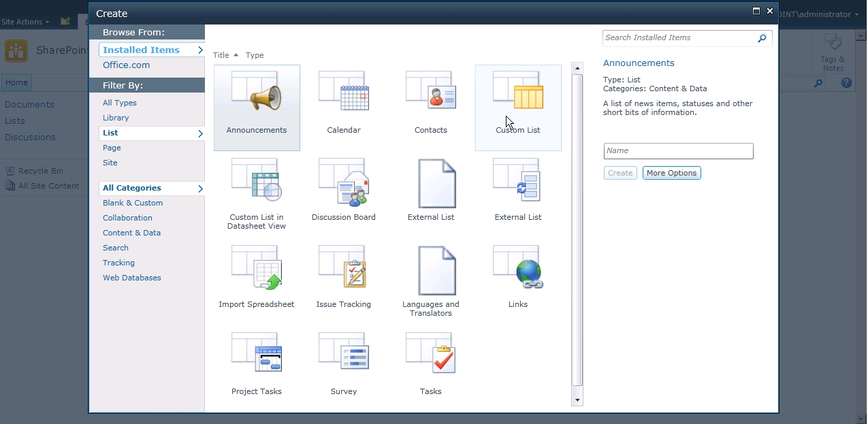Open the Site Actions dropdown menu
868x424 pixels.
coord(25,22)
